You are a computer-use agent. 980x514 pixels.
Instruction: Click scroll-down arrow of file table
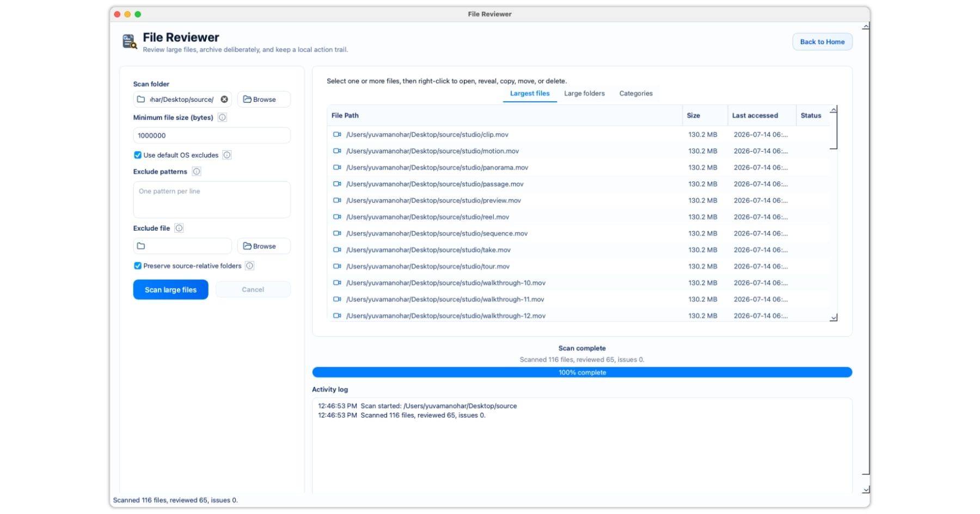point(833,318)
